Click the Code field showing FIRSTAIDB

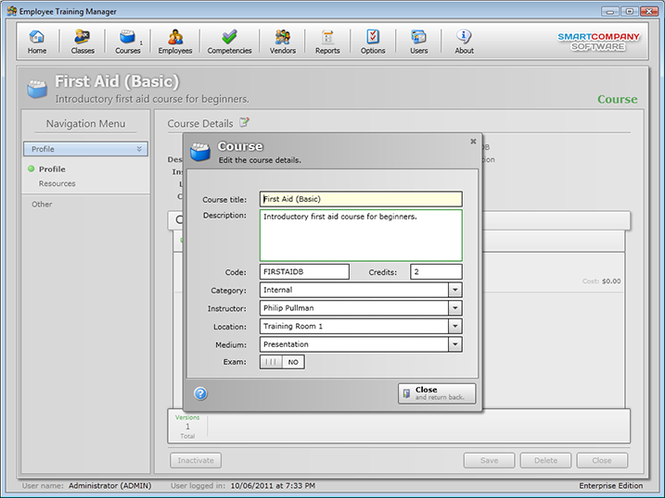(x=305, y=272)
